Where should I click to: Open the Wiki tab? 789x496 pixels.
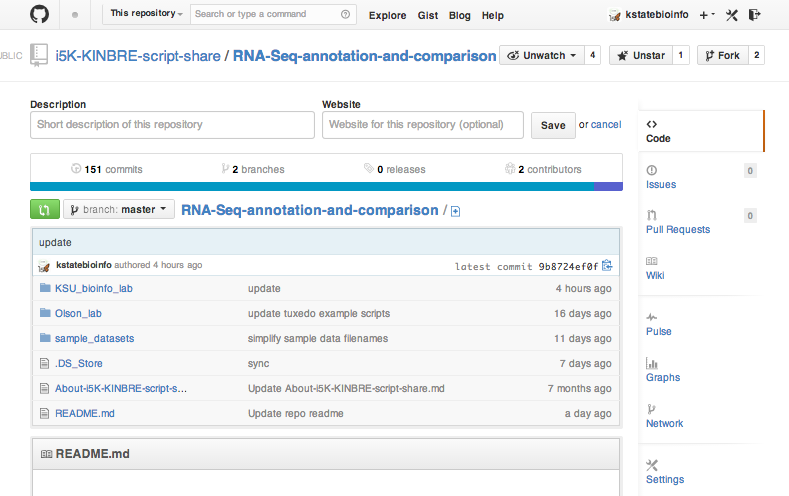(x=655, y=275)
